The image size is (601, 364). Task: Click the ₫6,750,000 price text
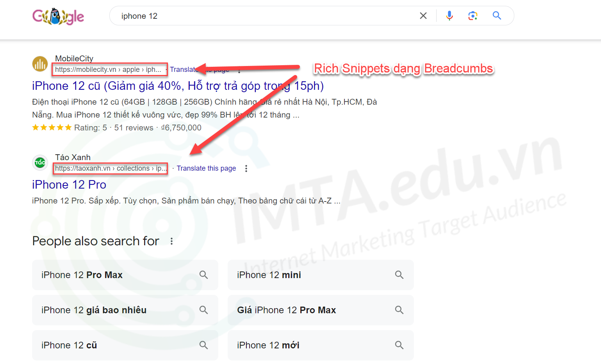tap(181, 128)
